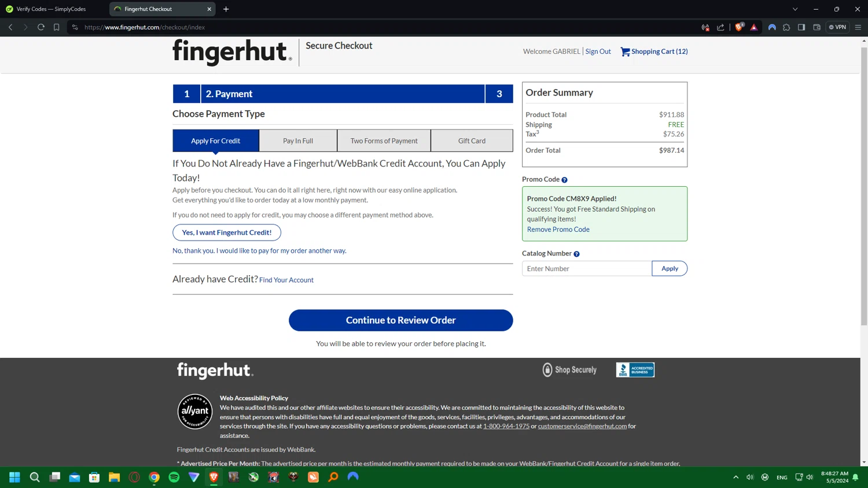Click the catalog number Apply button
Image resolution: width=868 pixels, height=488 pixels.
click(x=670, y=268)
